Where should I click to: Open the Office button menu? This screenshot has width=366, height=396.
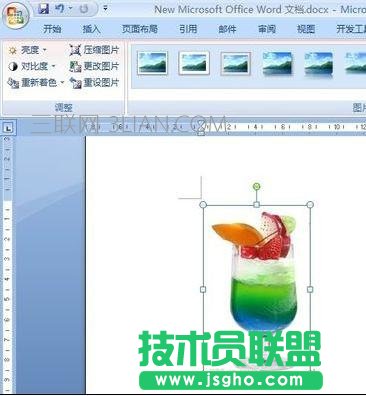(15, 15)
